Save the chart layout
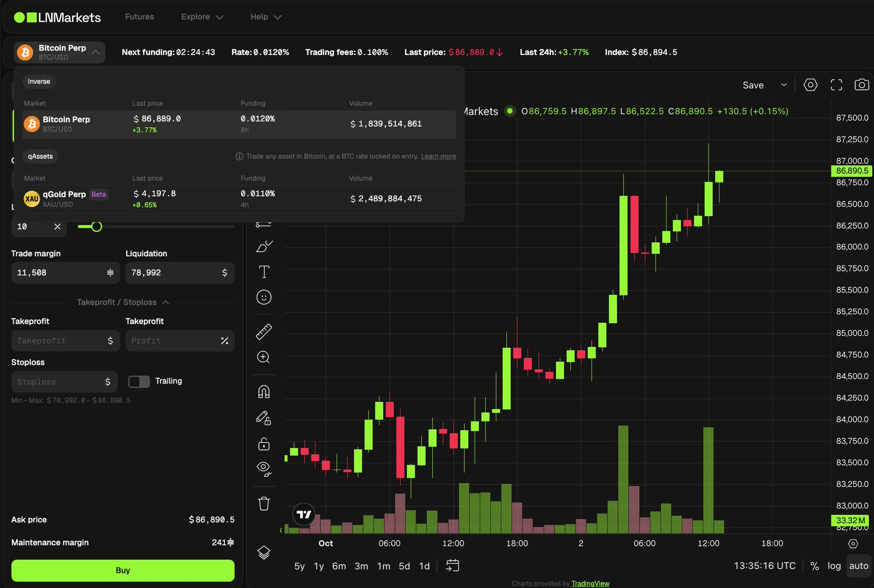 (x=753, y=85)
